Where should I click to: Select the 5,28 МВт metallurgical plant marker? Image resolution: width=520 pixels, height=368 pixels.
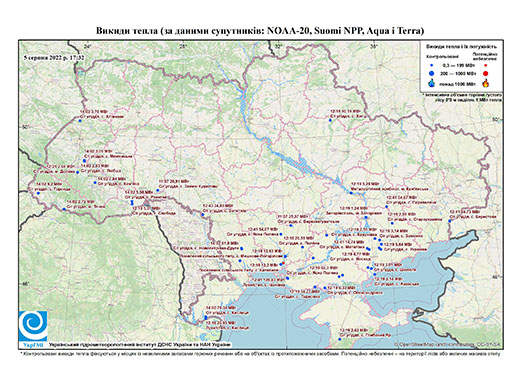351,193
